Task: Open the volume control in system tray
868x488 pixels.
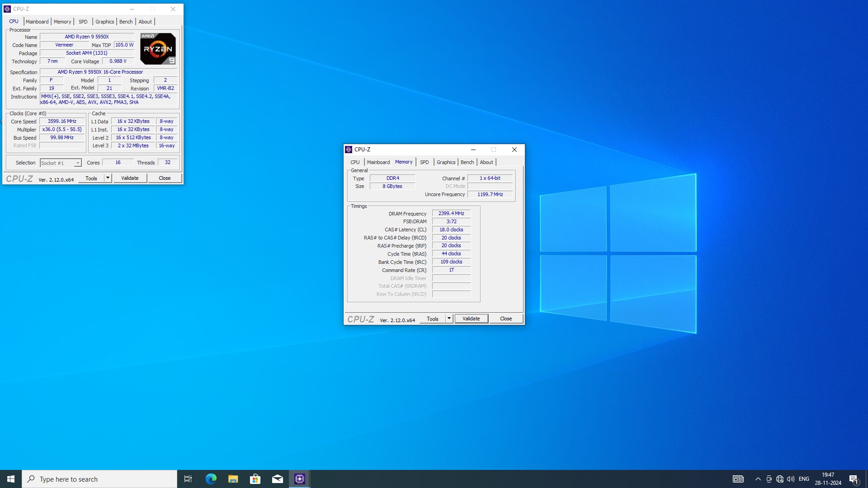Action: tap(791, 479)
